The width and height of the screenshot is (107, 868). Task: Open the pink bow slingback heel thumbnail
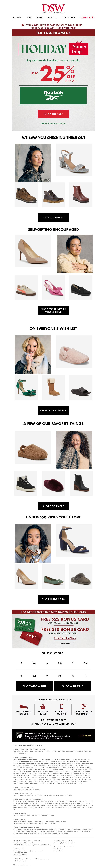pyautogui.click(x=53, y=286)
